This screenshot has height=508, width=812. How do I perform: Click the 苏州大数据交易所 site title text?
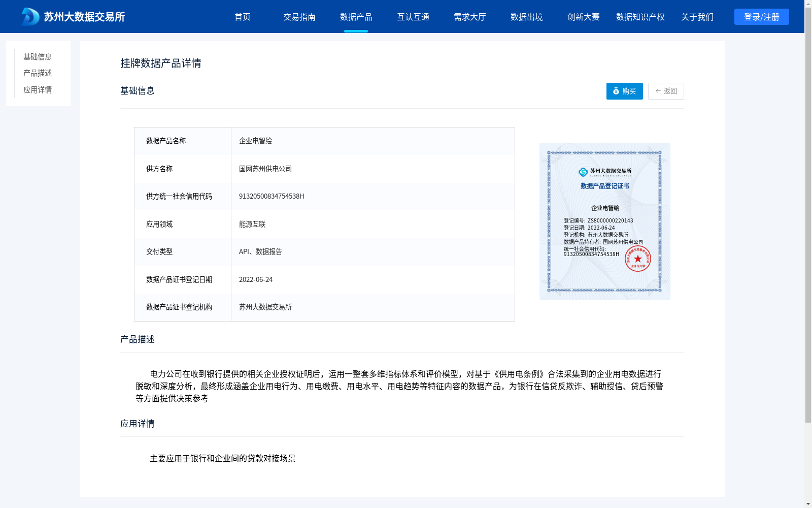coord(84,17)
